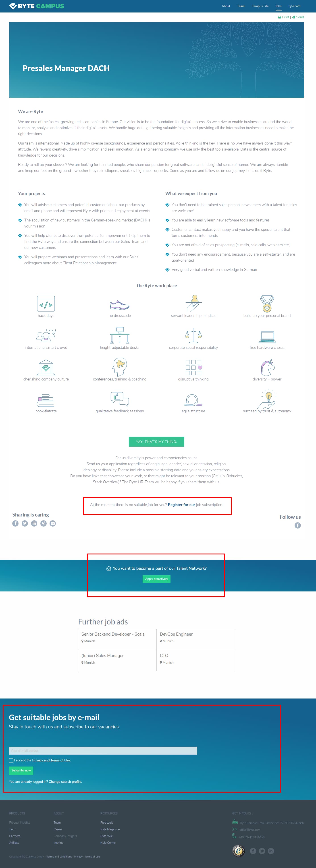Share job via Twitter icon
The height and width of the screenshot is (868, 316).
pyautogui.click(x=25, y=523)
